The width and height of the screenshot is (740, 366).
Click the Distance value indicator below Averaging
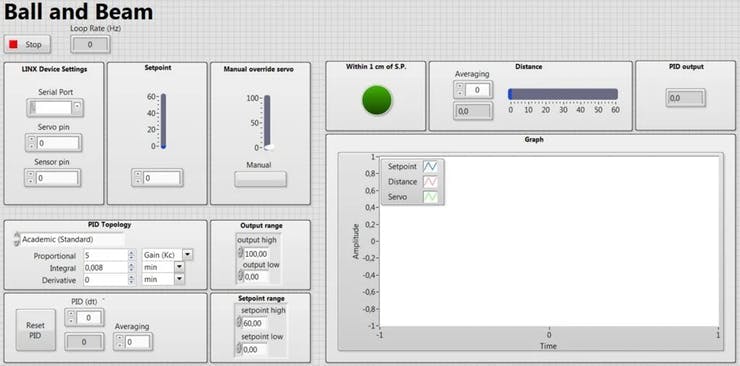coord(473,111)
